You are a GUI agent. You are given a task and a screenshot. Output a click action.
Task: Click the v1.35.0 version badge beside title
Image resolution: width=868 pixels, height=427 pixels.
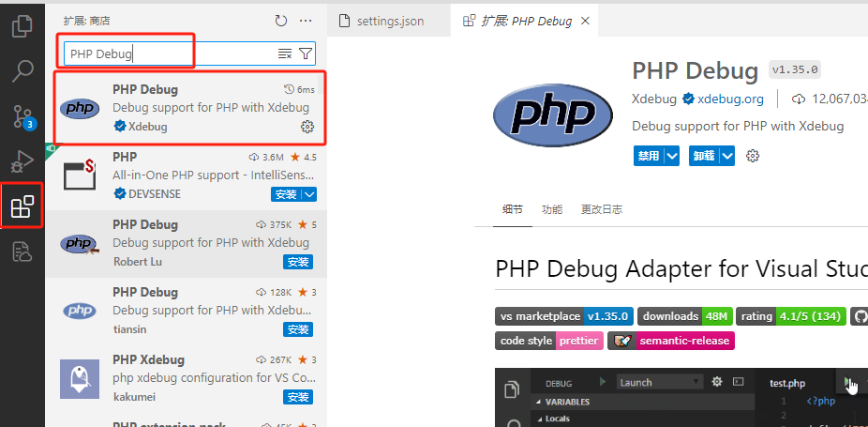795,69
